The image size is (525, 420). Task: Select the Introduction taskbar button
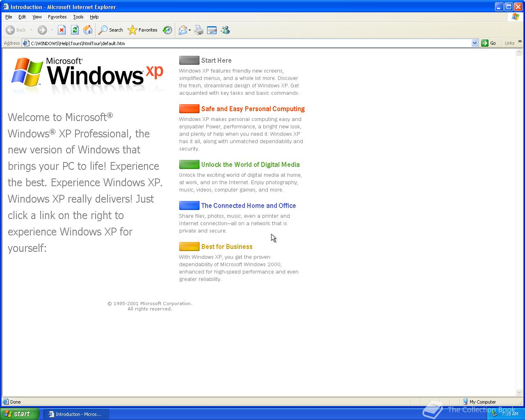[x=76, y=414]
